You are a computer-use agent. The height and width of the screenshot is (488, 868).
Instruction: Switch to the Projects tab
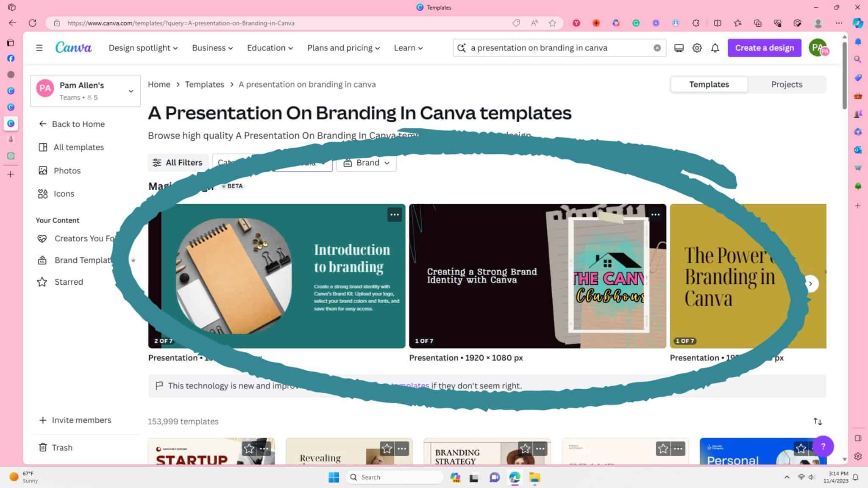point(787,84)
